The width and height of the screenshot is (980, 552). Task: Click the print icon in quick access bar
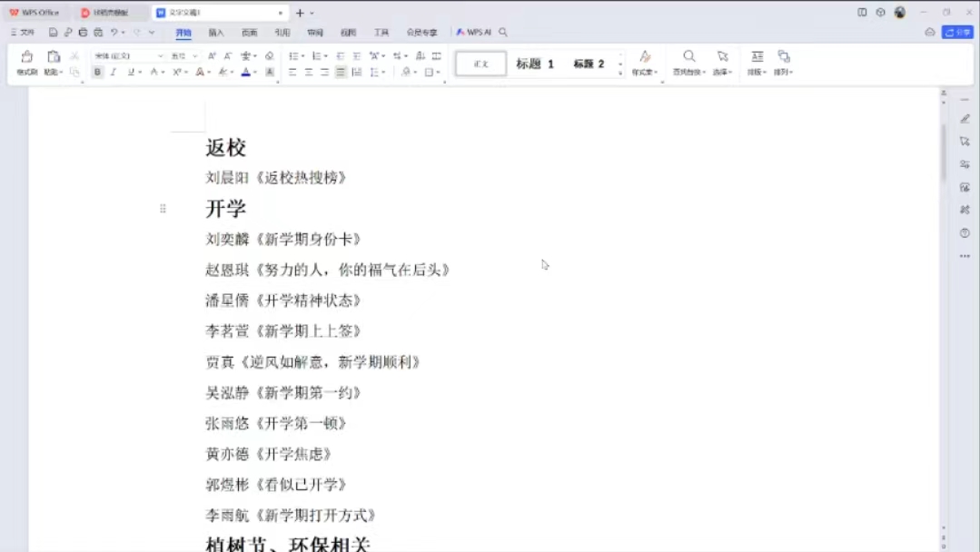coord(83,33)
